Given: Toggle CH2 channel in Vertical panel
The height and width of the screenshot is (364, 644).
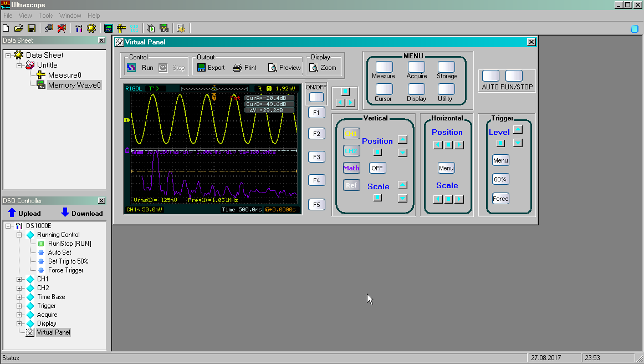Looking at the screenshot, I should pyautogui.click(x=351, y=151).
